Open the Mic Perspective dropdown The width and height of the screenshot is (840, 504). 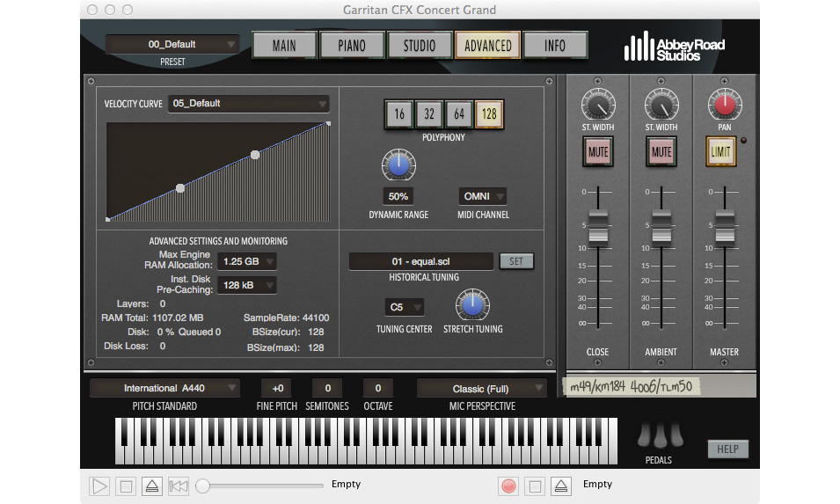[x=482, y=389]
